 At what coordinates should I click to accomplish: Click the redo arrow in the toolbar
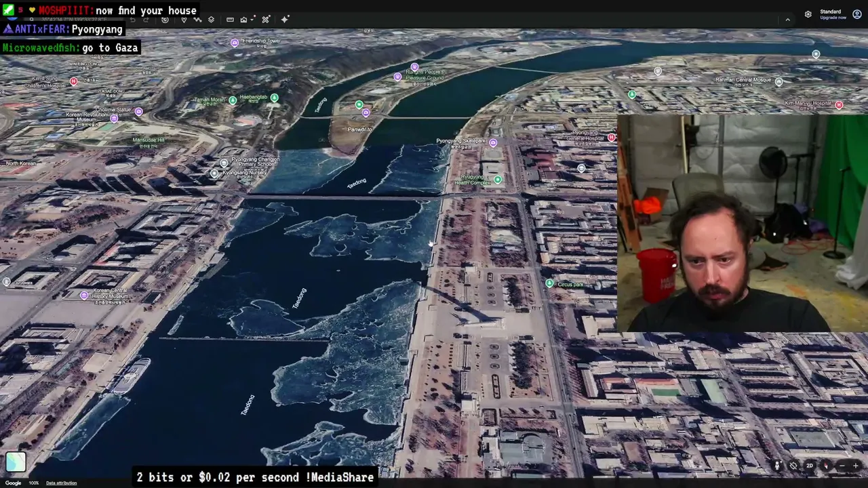[x=146, y=20]
